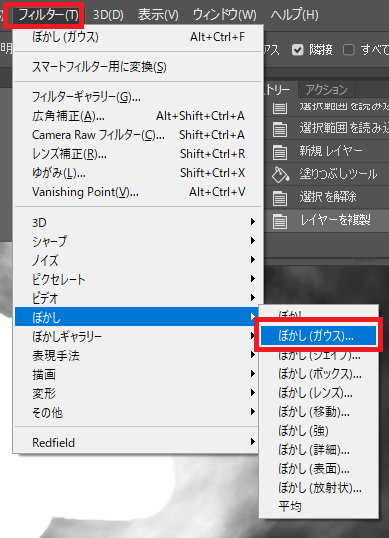
Task: Select history state 選択を解除
Action: (x=327, y=197)
